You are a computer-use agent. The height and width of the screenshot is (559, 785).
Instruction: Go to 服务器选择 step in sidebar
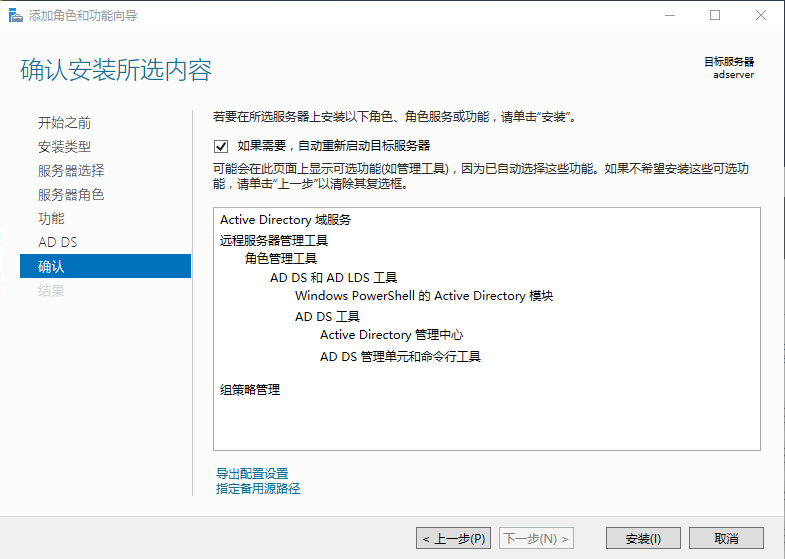[x=70, y=171]
